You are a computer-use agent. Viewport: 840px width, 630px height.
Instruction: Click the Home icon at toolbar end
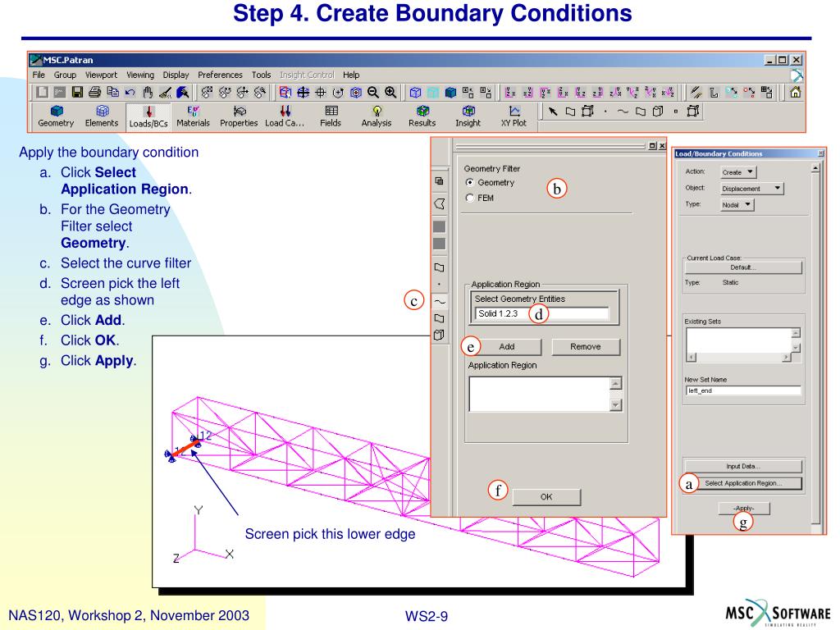pyautogui.click(x=796, y=93)
